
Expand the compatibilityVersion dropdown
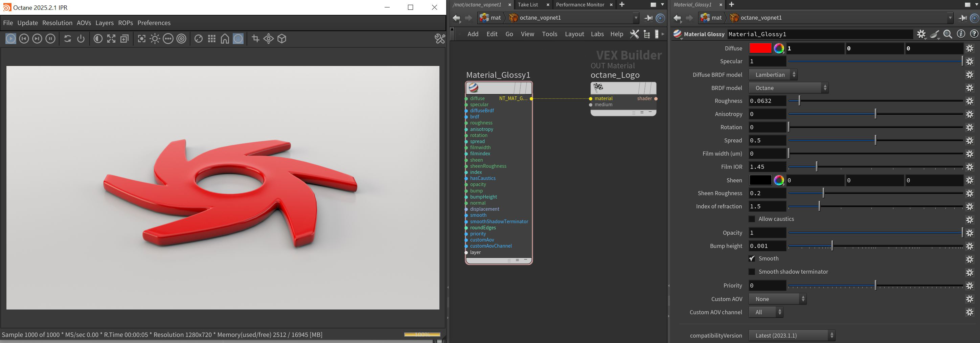tap(792, 336)
